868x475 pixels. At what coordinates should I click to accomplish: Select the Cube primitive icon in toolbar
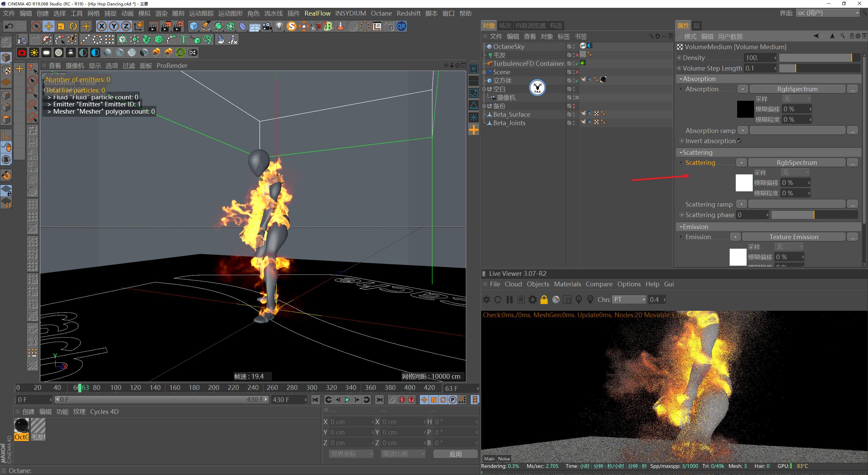pos(193,26)
